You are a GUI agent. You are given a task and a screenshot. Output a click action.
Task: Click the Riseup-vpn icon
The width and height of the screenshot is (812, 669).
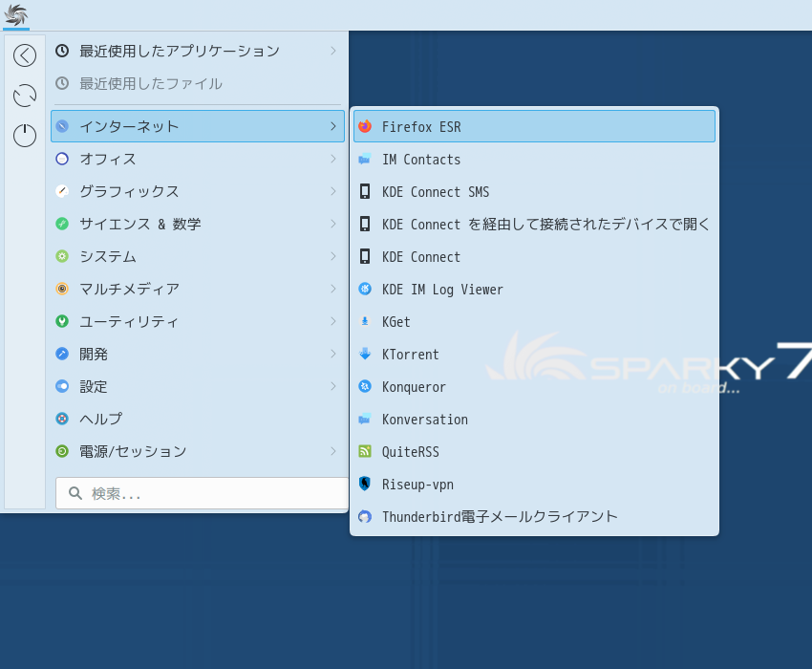365,484
